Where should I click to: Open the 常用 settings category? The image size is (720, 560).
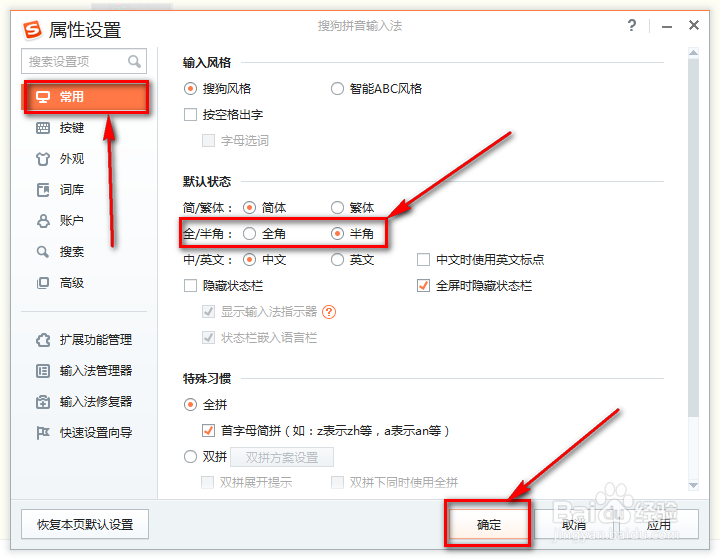(85, 97)
